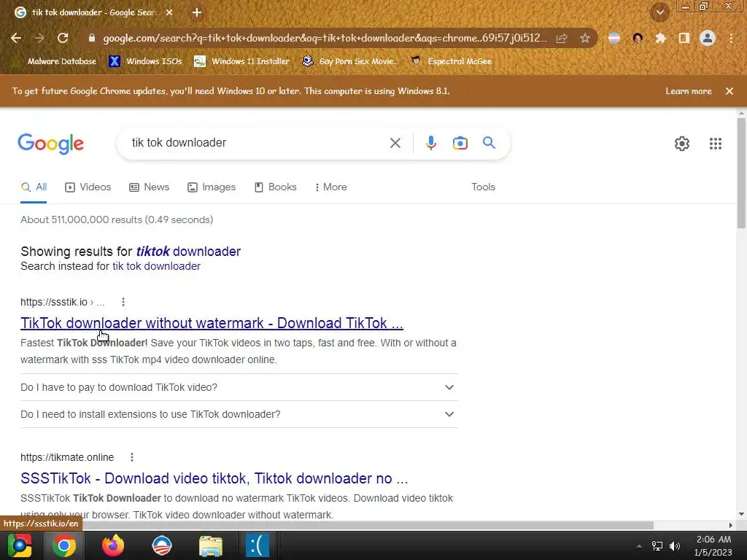Click the blue sad-face app in taskbar

[258, 545]
